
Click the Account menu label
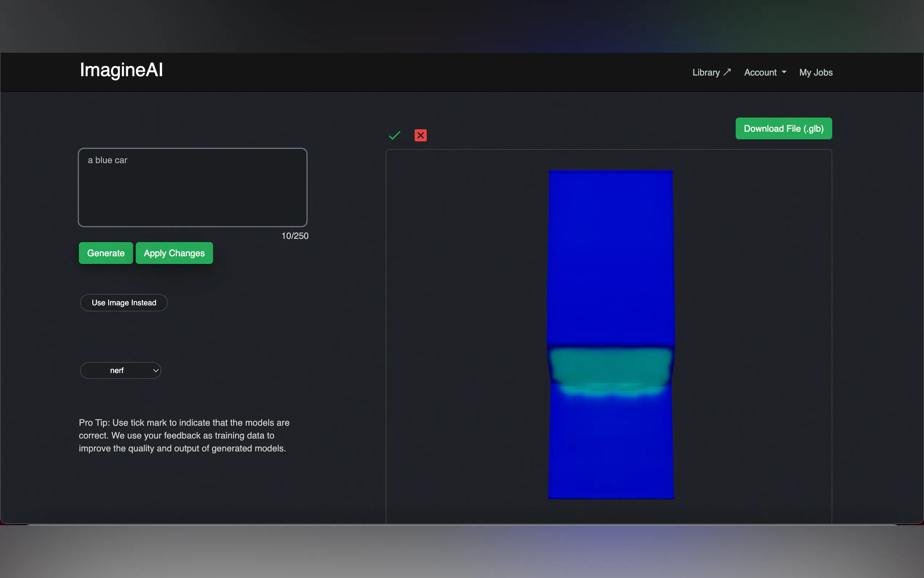(x=760, y=72)
